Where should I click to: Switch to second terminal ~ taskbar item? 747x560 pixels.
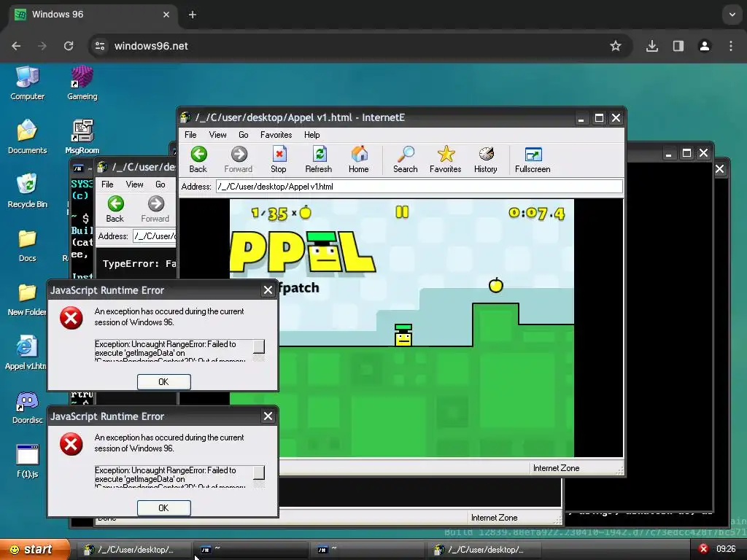[368, 550]
